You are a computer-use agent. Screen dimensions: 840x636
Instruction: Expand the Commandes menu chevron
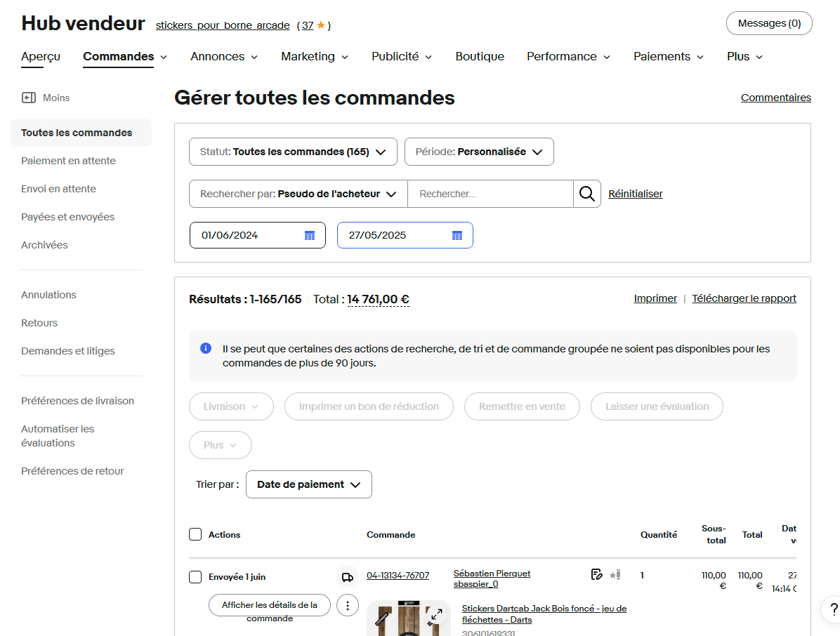(164, 58)
